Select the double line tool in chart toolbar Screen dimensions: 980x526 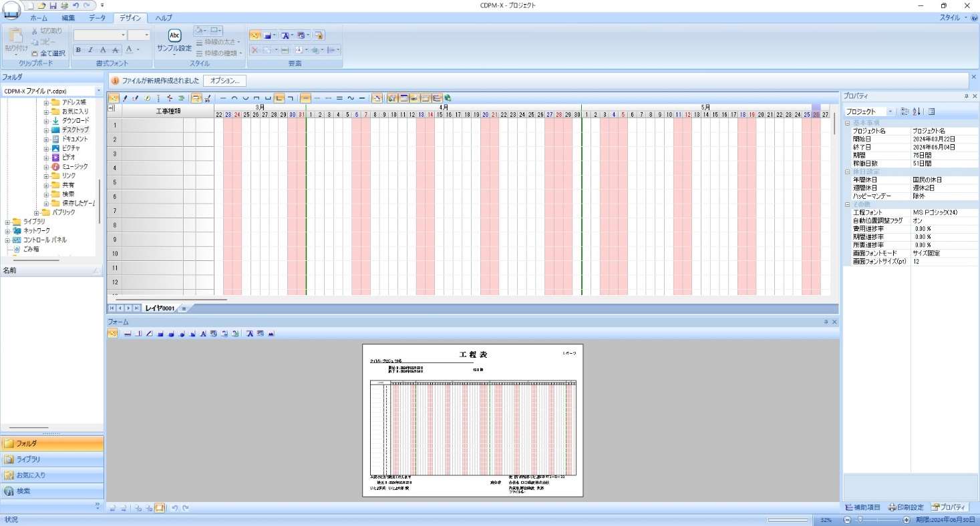click(x=339, y=98)
